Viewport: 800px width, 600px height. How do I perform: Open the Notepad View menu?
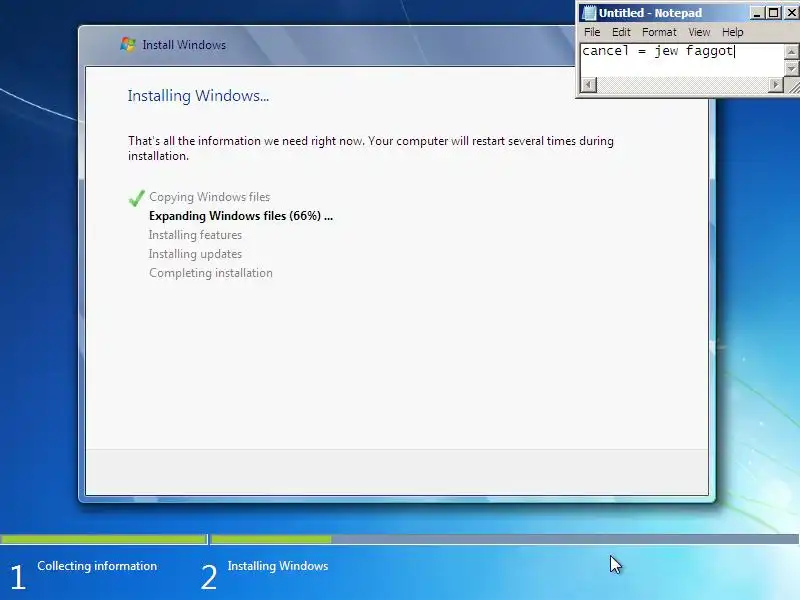[x=699, y=32]
